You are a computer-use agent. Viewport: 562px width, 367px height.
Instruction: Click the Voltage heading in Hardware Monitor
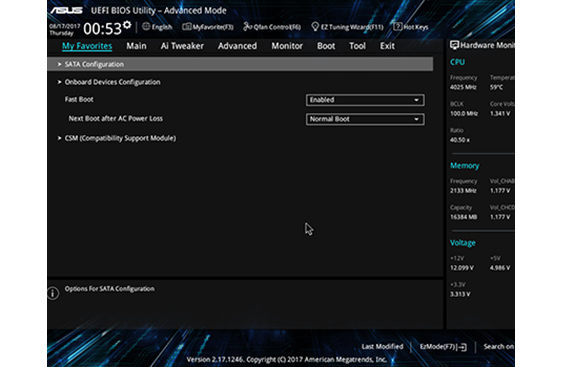[x=463, y=243]
